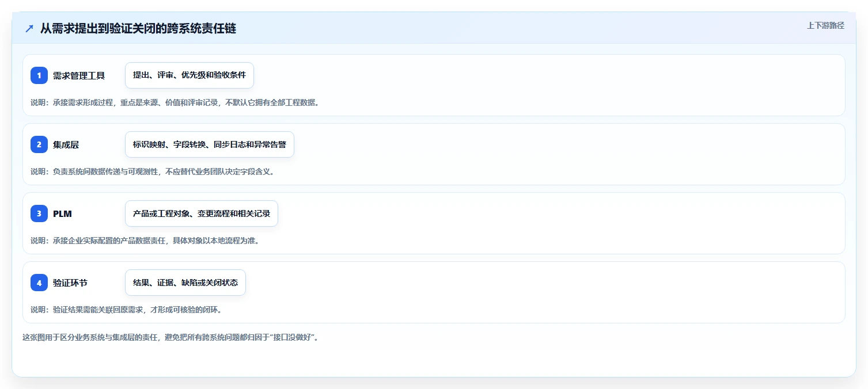Click the step 3 number badge
The width and height of the screenshot is (868, 389).
(39, 213)
